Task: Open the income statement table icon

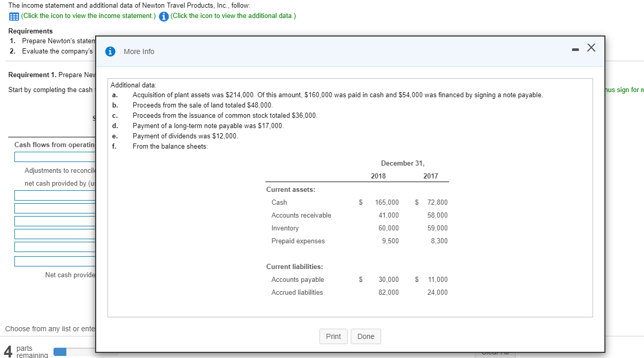Action: [14, 15]
